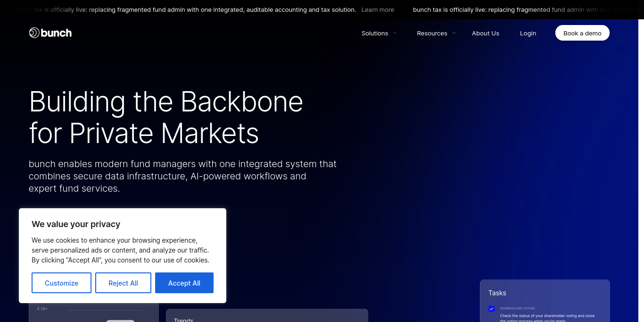Viewport: 644px width, 322px height.
Task: Open the Solutions menu
Action: [x=375, y=33]
